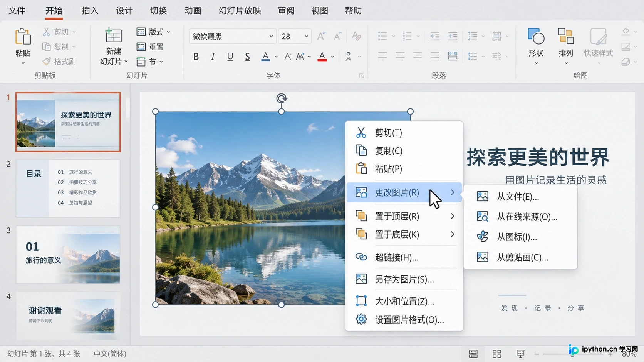Click the Shapes icon in Drawing group

pos(536,37)
